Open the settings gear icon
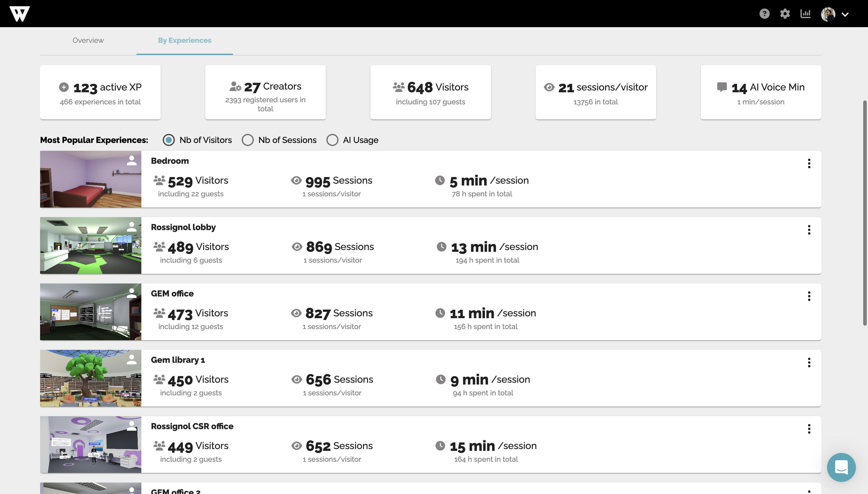The height and width of the screenshot is (494, 868). click(785, 14)
